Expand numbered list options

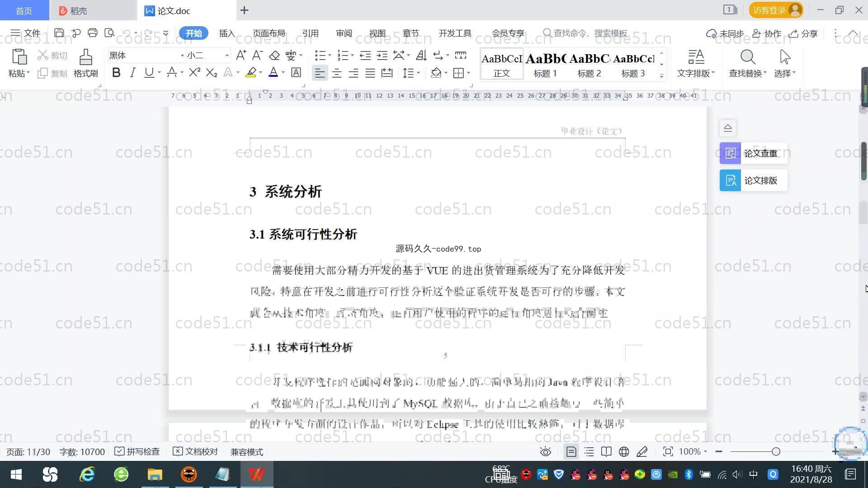click(352, 55)
